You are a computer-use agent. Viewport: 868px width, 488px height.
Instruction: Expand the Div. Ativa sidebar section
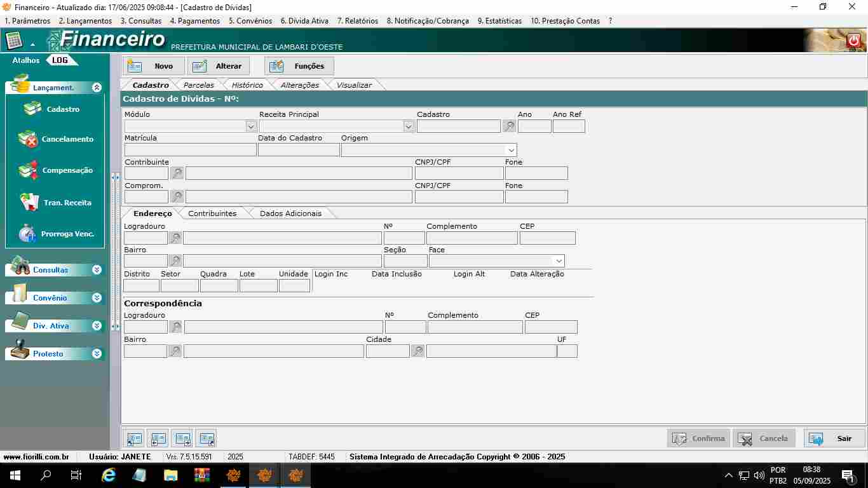pyautogui.click(x=97, y=326)
